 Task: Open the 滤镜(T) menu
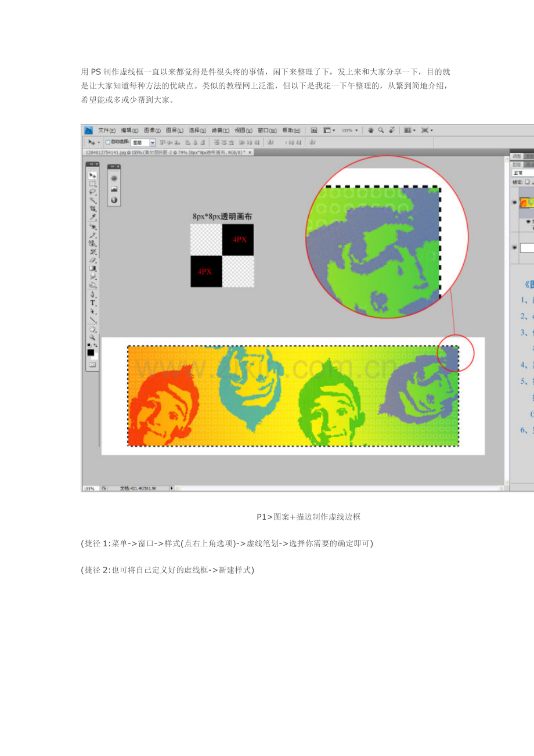coord(220,131)
